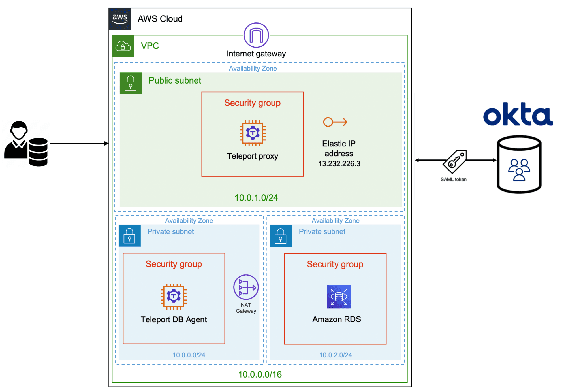Select the NAT Gateway icon
Screen dimensions: 566x392
point(246,287)
